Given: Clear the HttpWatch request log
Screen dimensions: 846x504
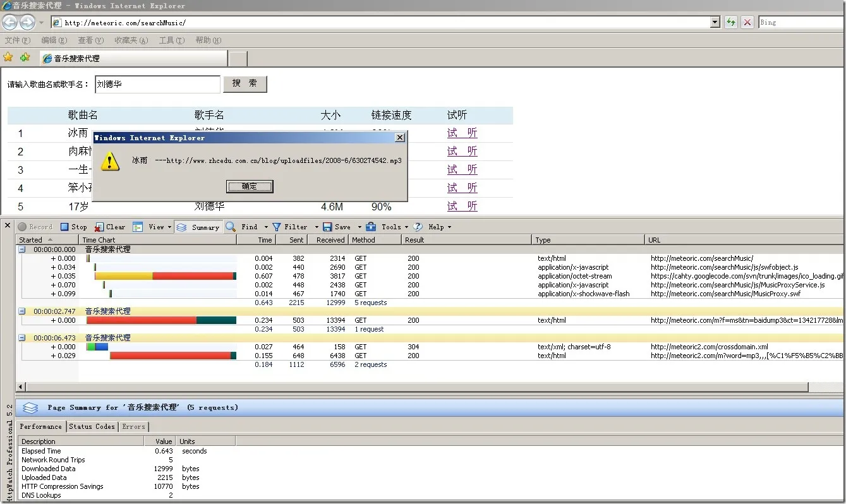Looking at the screenshot, I should pyautogui.click(x=110, y=227).
